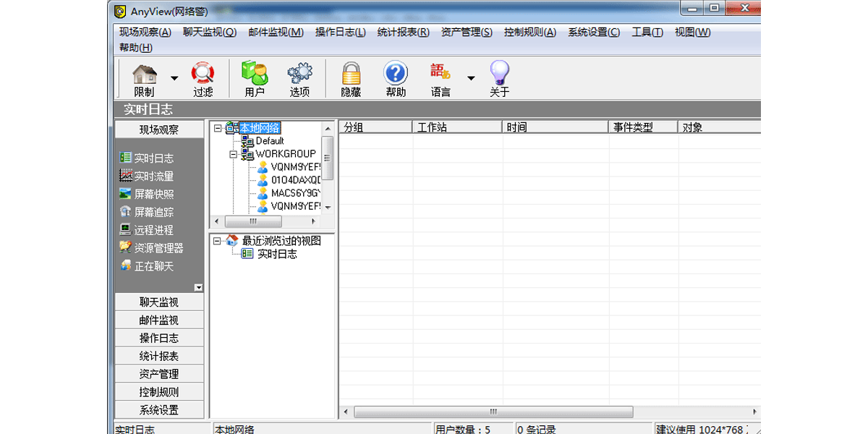
Task: Switch to the 聊天监视 section
Action: (x=159, y=302)
